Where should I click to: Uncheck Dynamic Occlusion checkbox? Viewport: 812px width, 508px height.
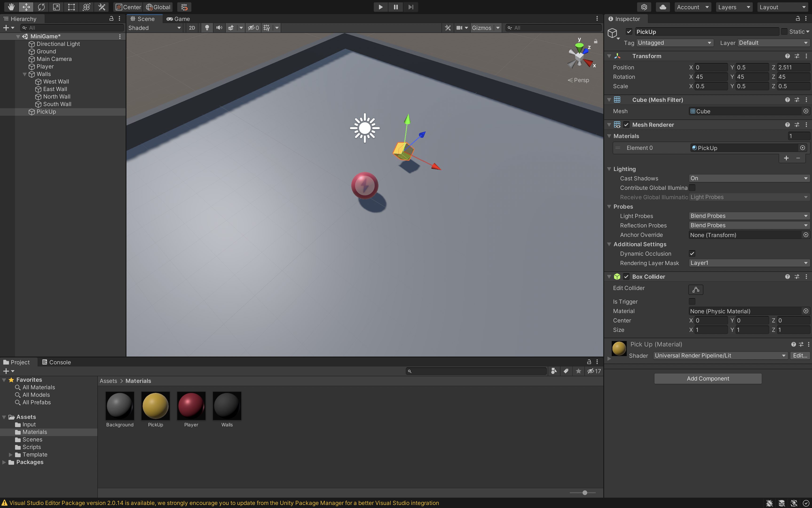tap(692, 254)
